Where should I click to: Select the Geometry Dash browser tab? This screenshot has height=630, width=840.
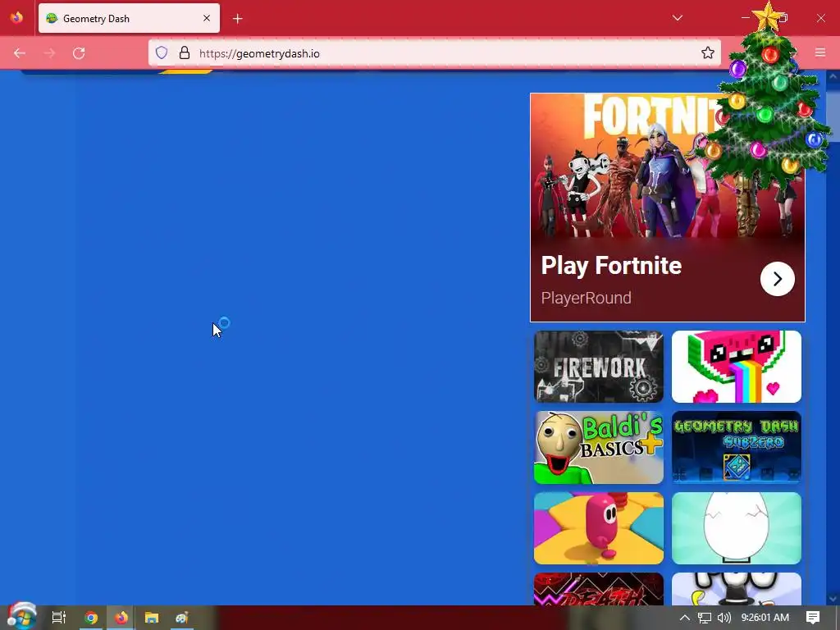(129, 18)
